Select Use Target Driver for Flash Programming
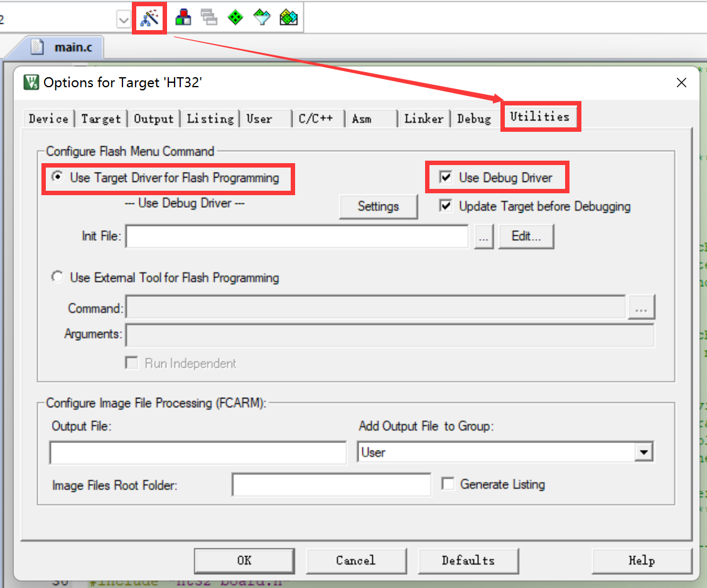 point(58,178)
